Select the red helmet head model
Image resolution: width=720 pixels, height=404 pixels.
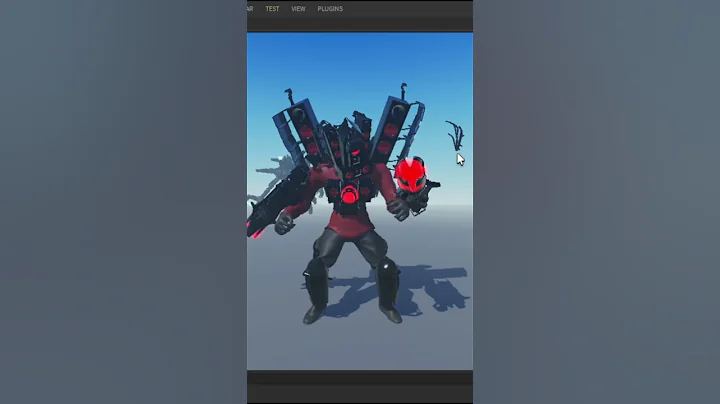(x=411, y=175)
